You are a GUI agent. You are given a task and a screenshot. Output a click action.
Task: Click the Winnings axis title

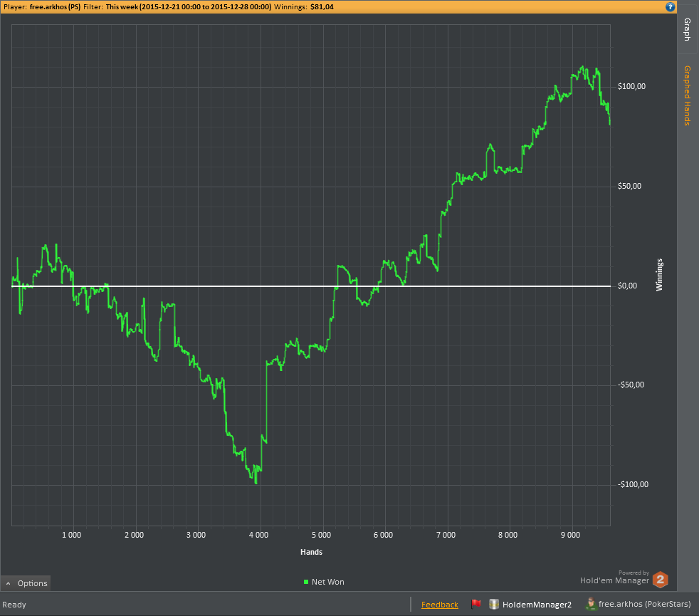tap(659, 275)
